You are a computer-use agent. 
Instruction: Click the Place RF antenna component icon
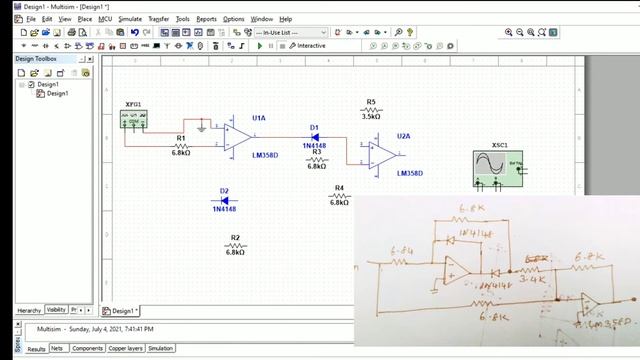(167, 46)
